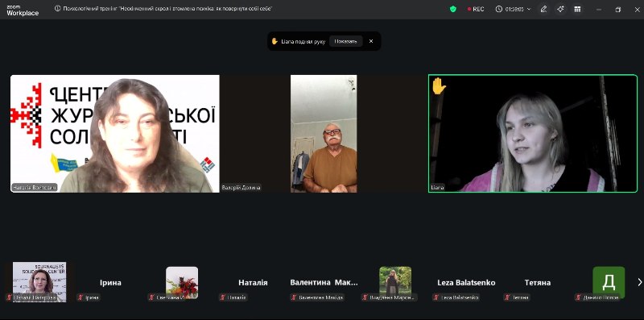Click the yellow raised hand emoji on video
The height and width of the screenshot is (320, 644).
[x=439, y=86]
